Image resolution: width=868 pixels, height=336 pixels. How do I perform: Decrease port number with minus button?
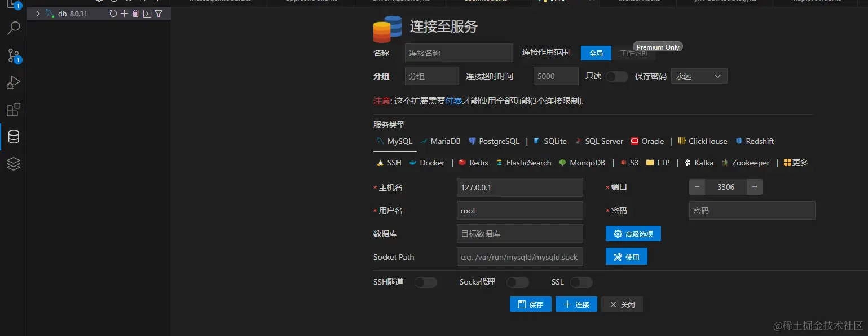pyautogui.click(x=697, y=187)
